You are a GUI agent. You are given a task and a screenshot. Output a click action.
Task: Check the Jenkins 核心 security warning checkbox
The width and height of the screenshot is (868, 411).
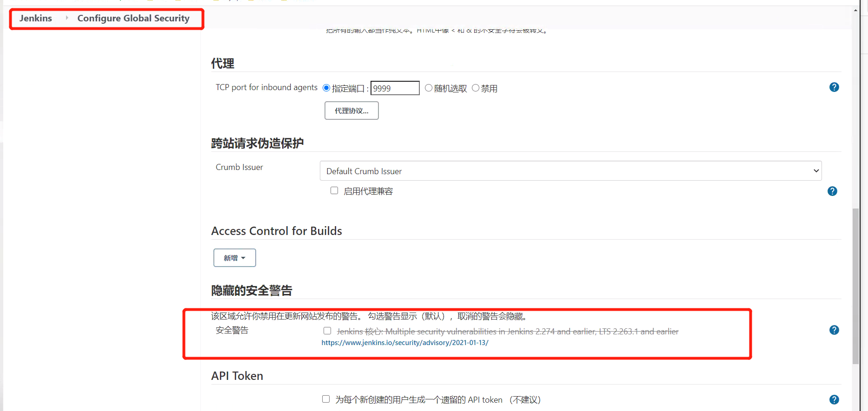click(x=327, y=331)
